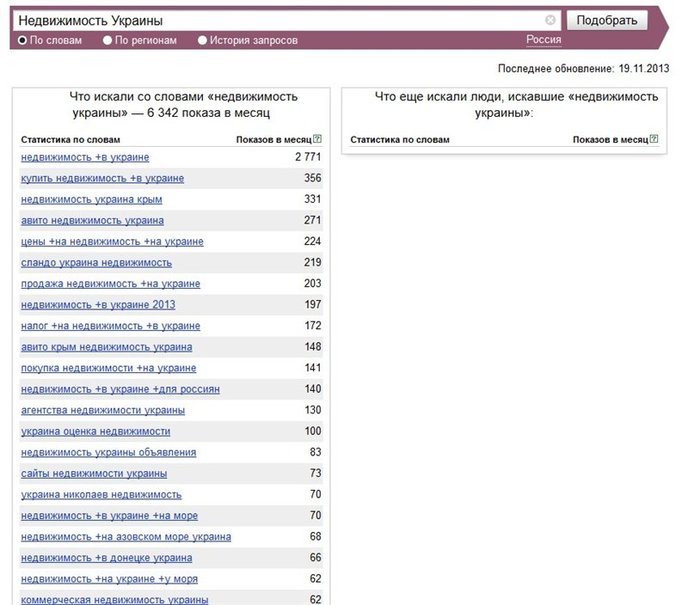Open 'недвижимость украина крым' link
The height and width of the screenshot is (605, 688).
click(x=91, y=200)
